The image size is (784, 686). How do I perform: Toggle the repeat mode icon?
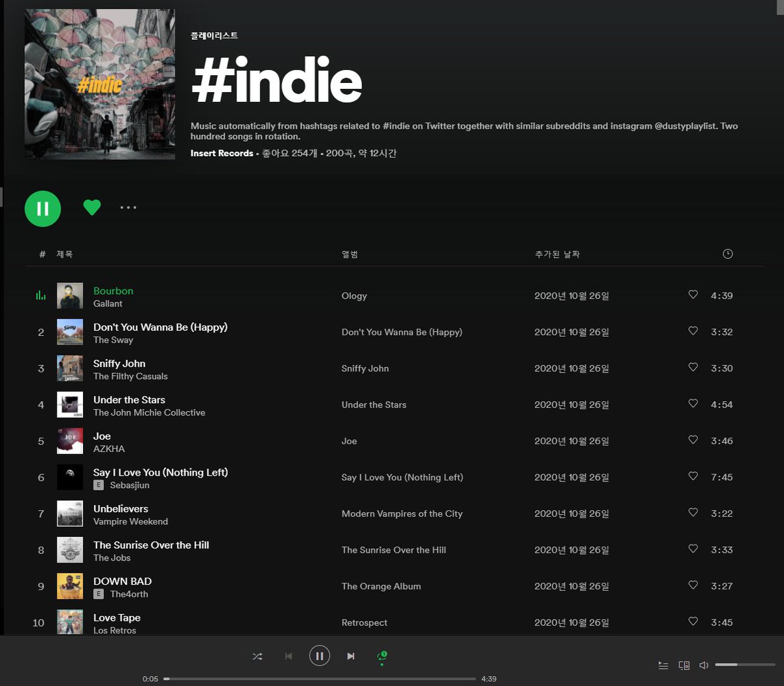click(382, 657)
